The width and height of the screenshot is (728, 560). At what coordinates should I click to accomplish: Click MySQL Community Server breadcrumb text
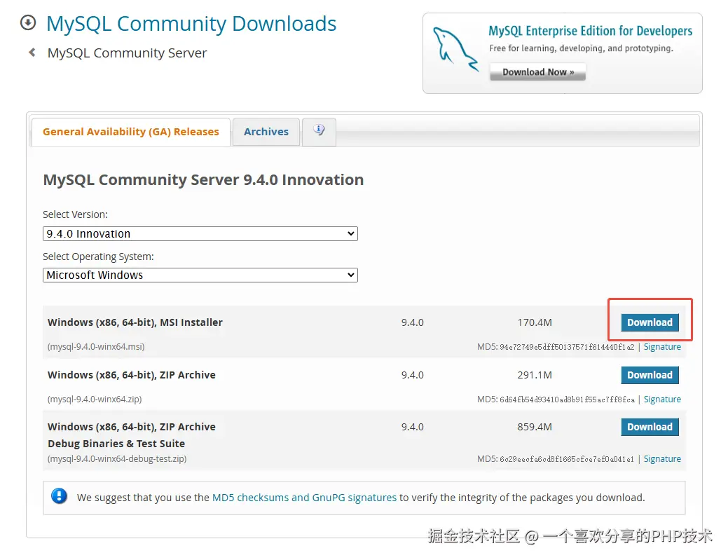tap(128, 53)
